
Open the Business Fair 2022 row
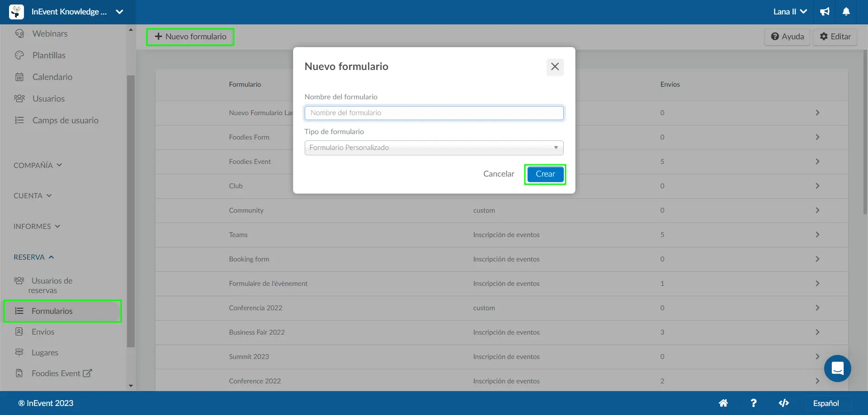point(502,332)
